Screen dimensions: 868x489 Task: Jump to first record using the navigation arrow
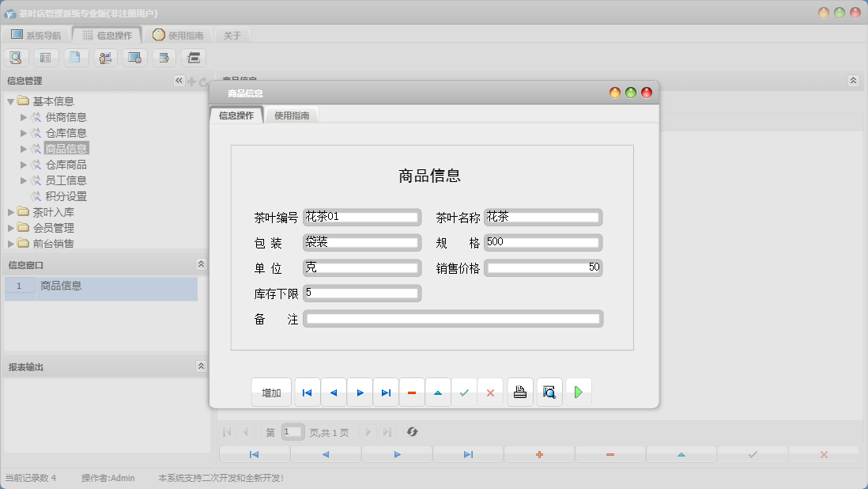pyautogui.click(x=307, y=392)
